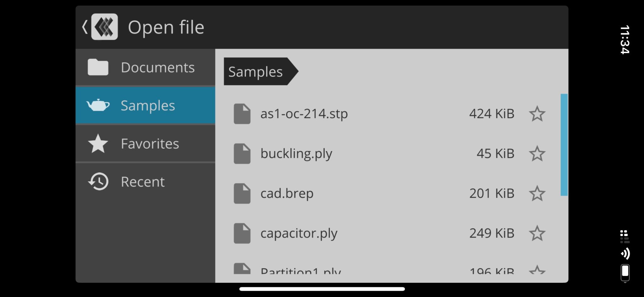Show the Favorites list
The height and width of the screenshot is (297, 644).
(x=150, y=143)
